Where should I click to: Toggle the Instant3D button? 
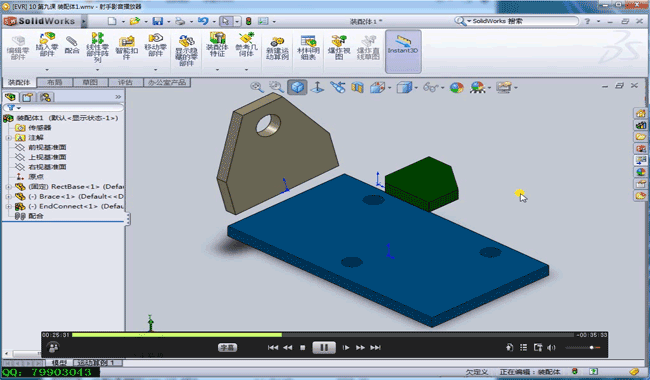pos(403,51)
